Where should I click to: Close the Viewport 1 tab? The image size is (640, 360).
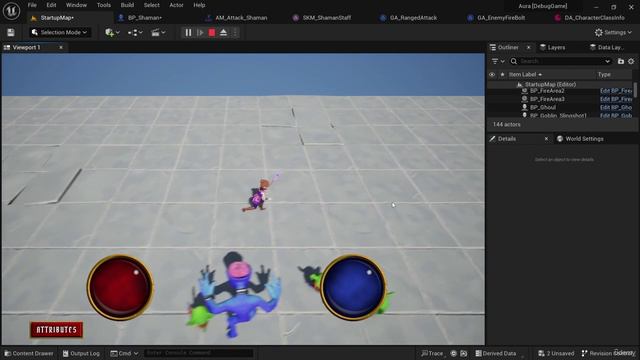click(61, 47)
